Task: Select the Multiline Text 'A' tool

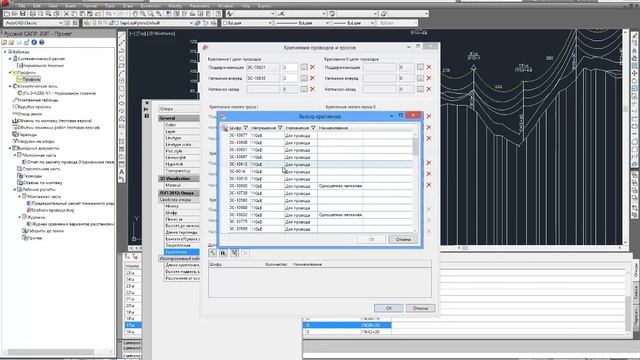Action: pos(122,172)
